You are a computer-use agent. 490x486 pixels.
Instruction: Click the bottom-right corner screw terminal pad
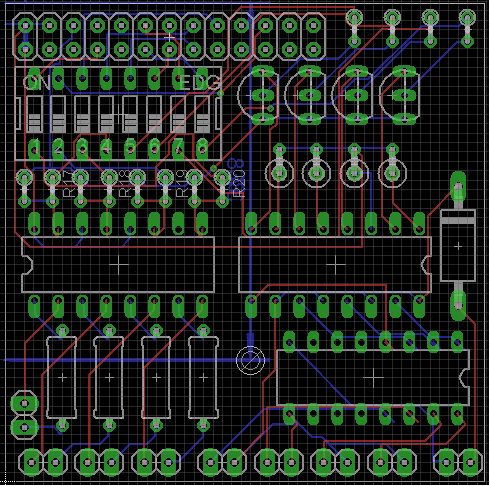(x=470, y=462)
